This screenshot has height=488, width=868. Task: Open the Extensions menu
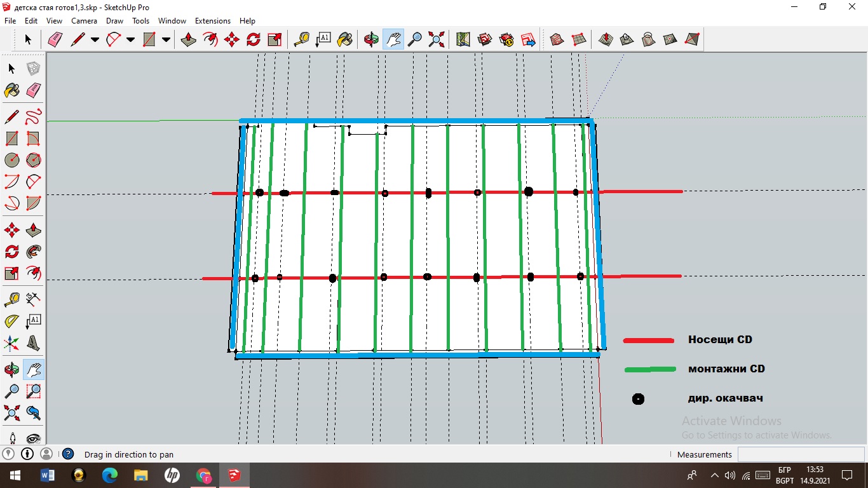point(212,21)
